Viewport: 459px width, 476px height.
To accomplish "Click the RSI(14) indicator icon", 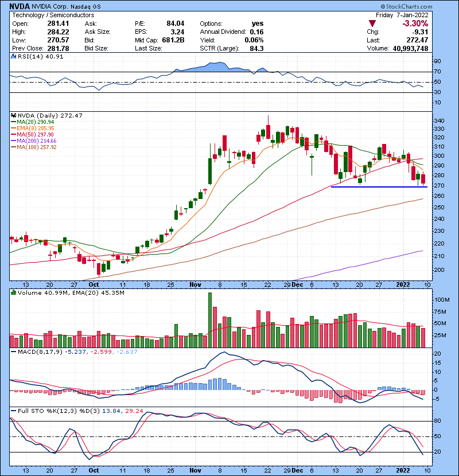I will click(13, 56).
